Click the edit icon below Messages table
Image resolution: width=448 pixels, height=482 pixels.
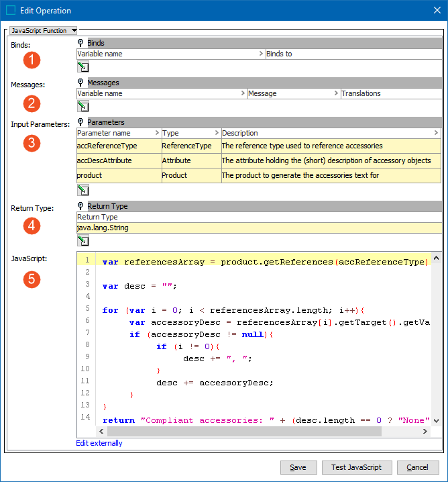pyautogui.click(x=83, y=106)
